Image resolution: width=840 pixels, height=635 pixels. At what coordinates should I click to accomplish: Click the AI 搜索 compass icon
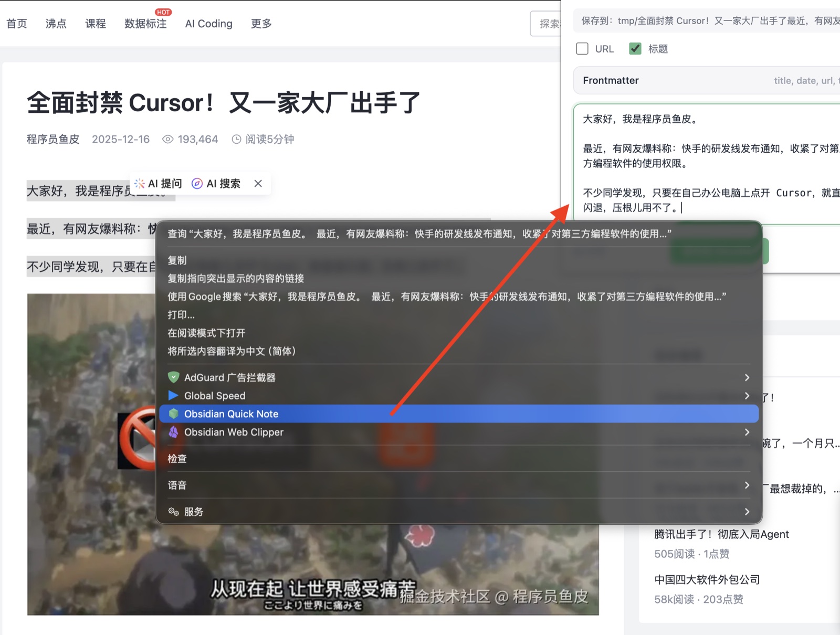(x=197, y=183)
